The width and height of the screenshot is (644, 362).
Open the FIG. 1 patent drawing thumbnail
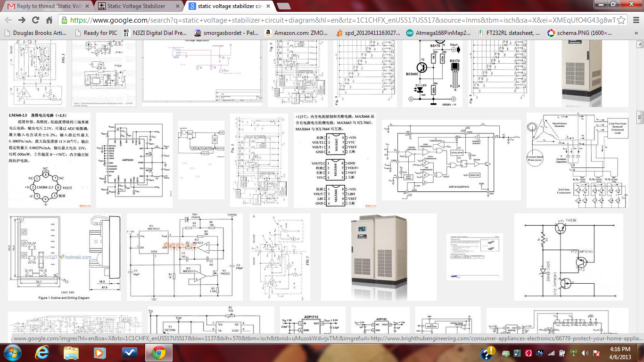pos(280,257)
